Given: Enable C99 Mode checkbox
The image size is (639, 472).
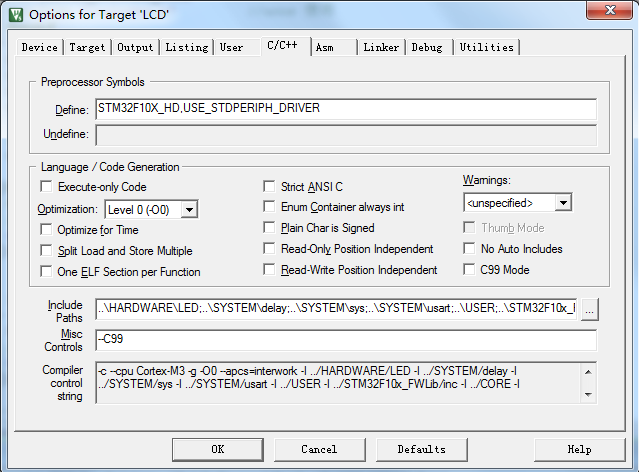Looking at the screenshot, I should tap(469, 269).
